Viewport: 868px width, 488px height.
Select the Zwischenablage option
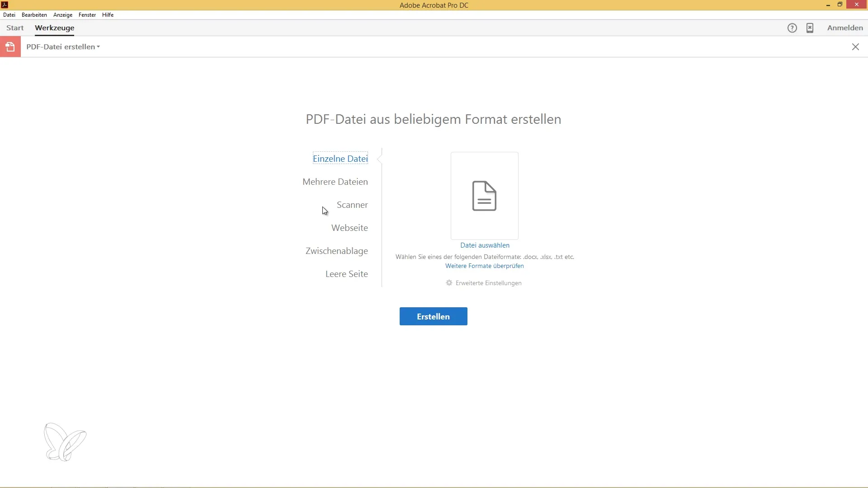point(337,251)
